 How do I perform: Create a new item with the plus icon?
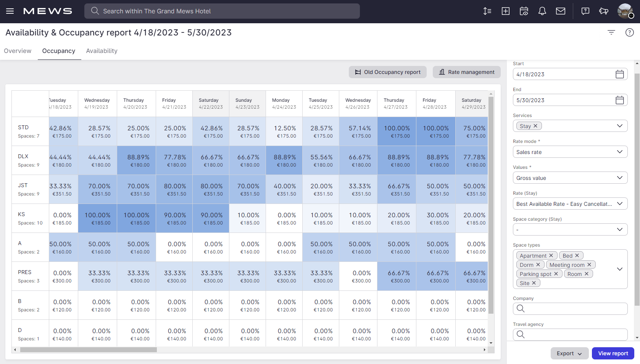coord(506,11)
